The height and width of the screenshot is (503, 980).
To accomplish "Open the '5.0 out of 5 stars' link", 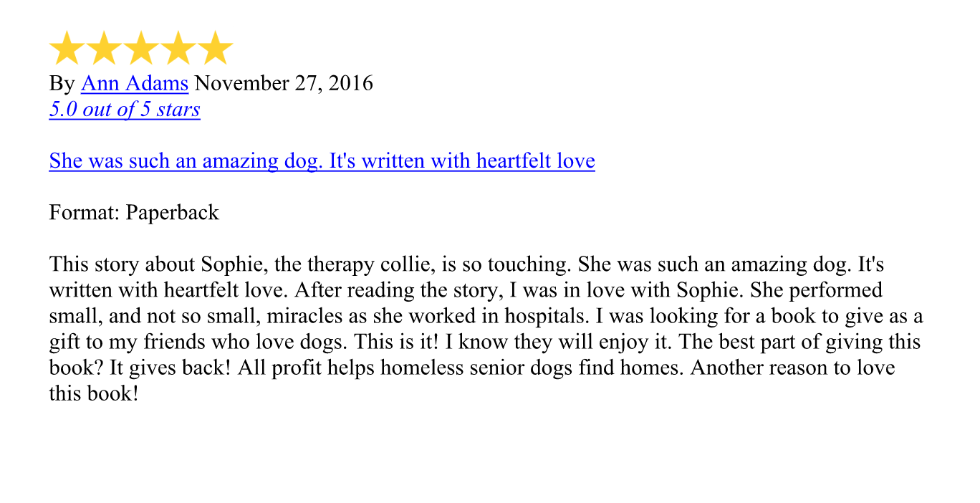I will (125, 109).
